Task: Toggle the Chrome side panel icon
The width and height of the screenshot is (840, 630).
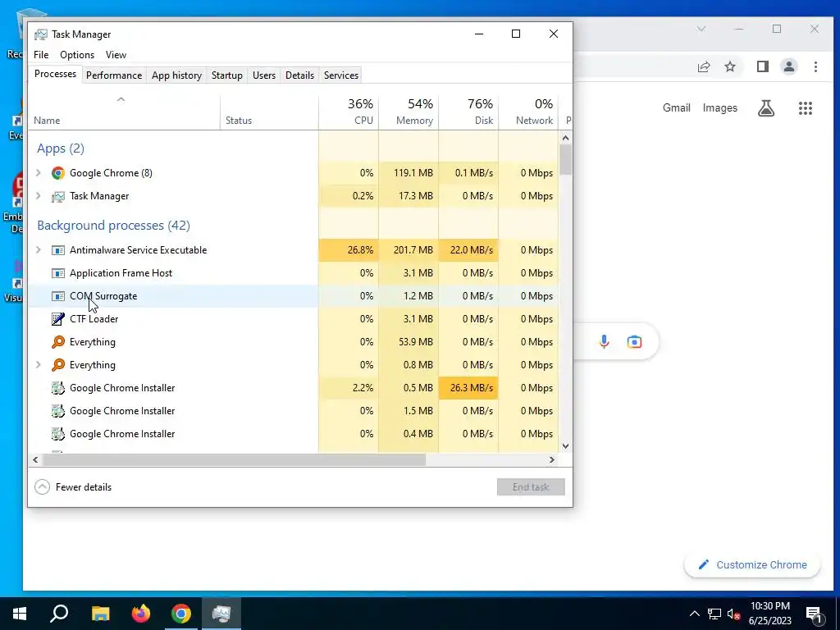Action: point(762,66)
